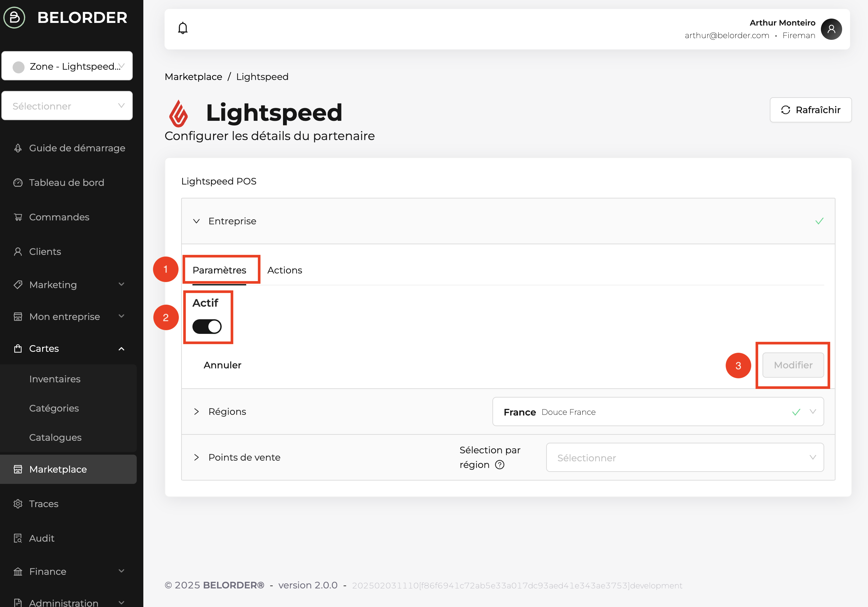Click the Marketplace store icon

coord(18,469)
